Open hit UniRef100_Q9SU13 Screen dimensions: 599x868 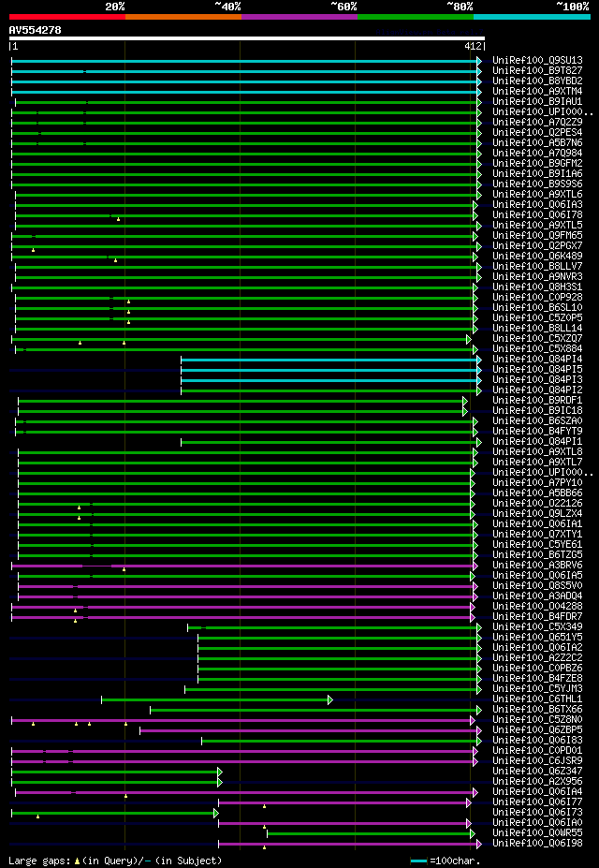pyautogui.click(x=537, y=60)
